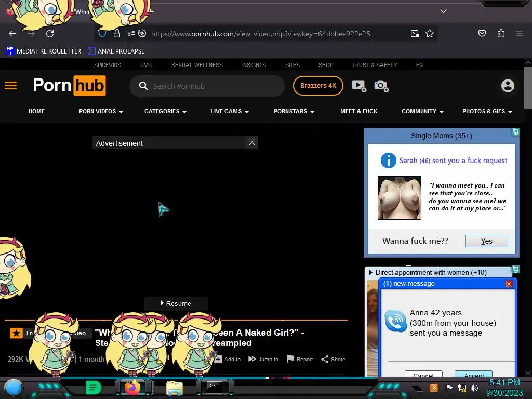Click the page vertical scrollbar thumb
The width and height of the screenshot is (532, 399).
[x=528, y=87]
